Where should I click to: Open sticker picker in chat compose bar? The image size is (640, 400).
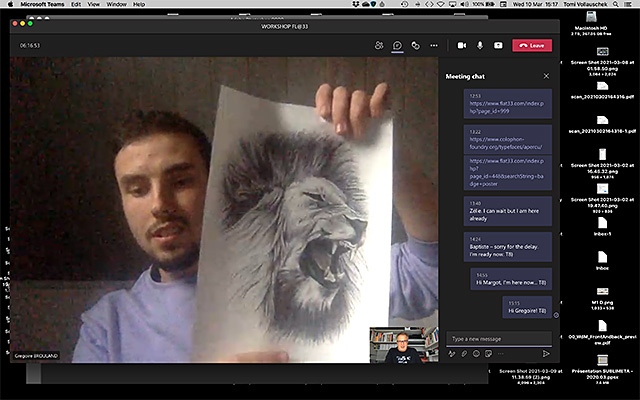click(x=488, y=354)
